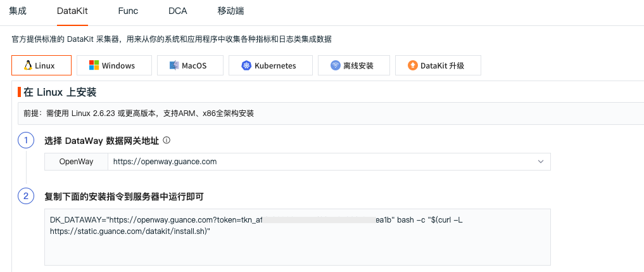The height and width of the screenshot is (272, 644).
Task: Click the step 2 circle marker
Action: click(26, 196)
